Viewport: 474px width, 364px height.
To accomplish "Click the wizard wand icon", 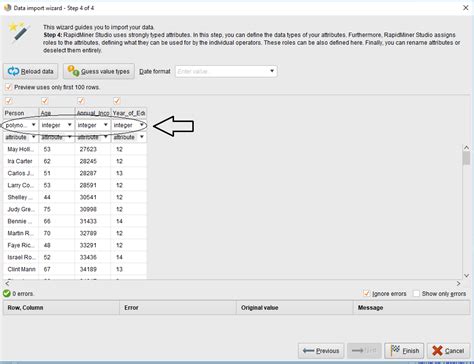I will point(19,32).
